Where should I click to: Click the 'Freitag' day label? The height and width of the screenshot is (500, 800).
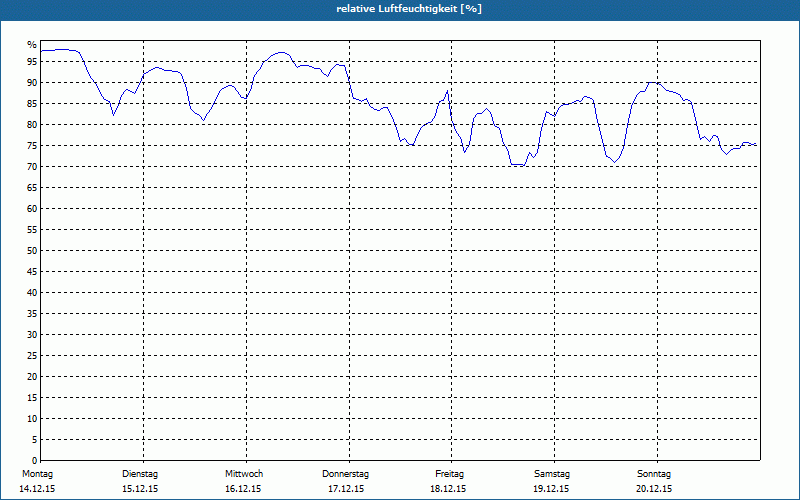449,474
